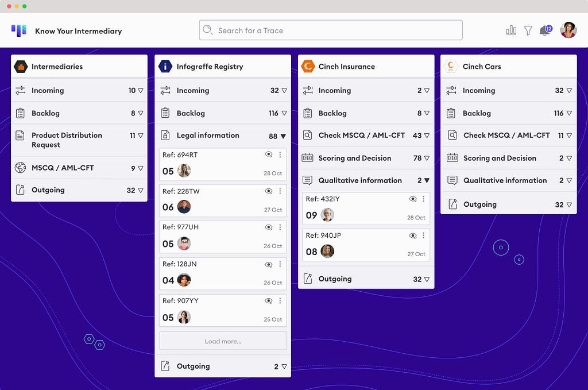
Task: Click '28 Oct' date on Ref: 432IY
Action: click(416, 218)
